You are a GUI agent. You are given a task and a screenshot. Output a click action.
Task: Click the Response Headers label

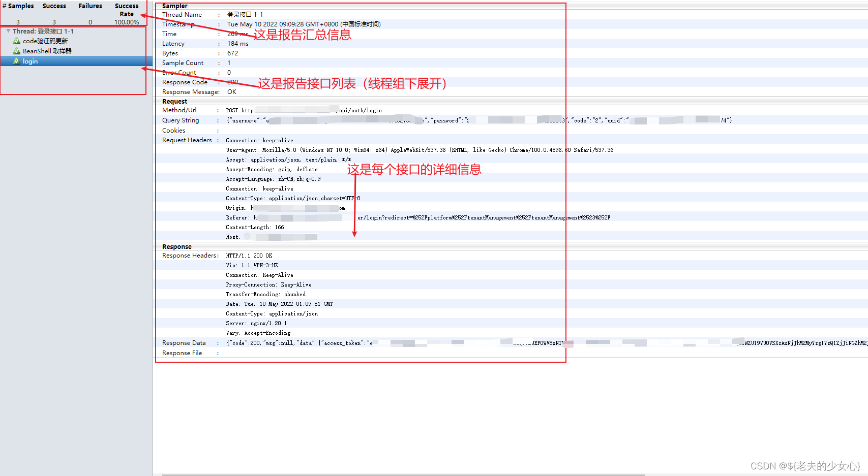(x=191, y=256)
